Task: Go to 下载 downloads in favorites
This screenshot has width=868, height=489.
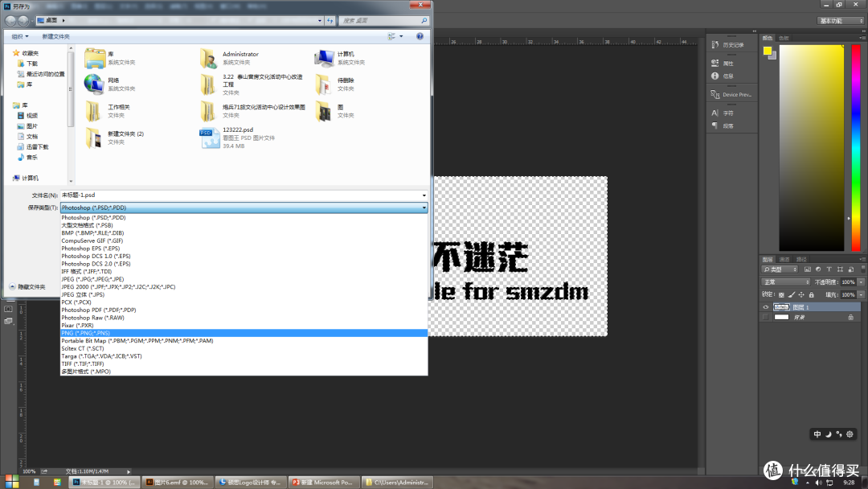Action: pyautogui.click(x=27, y=64)
